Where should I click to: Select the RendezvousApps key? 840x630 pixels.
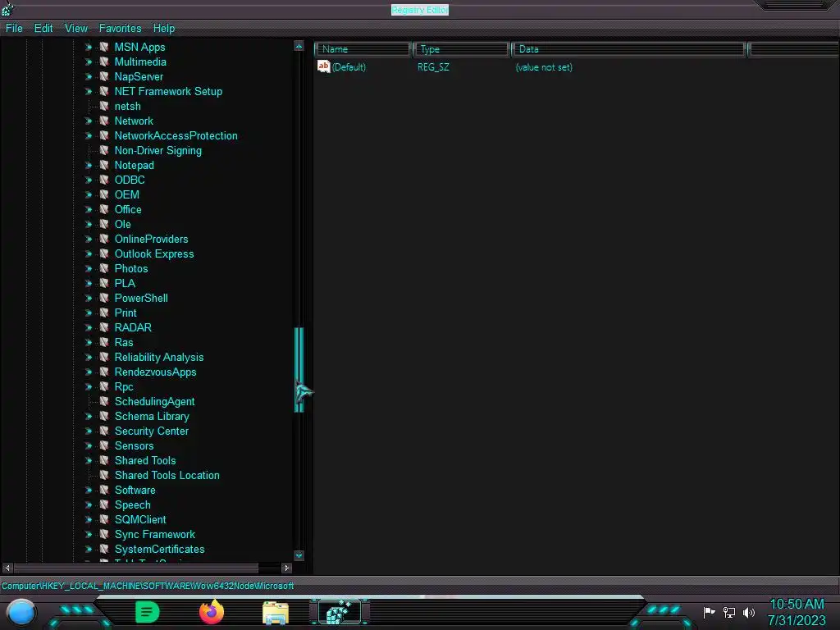pos(155,372)
